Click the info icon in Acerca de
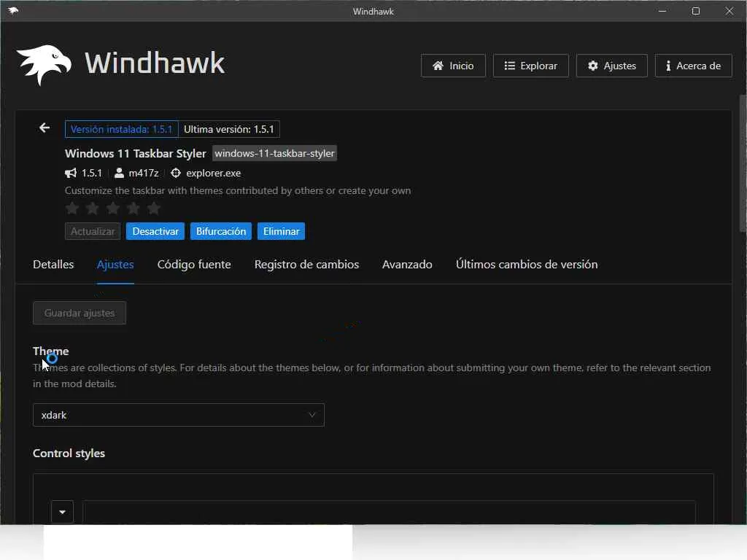Screen dimensions: 747x560 [x=668, y=66]
